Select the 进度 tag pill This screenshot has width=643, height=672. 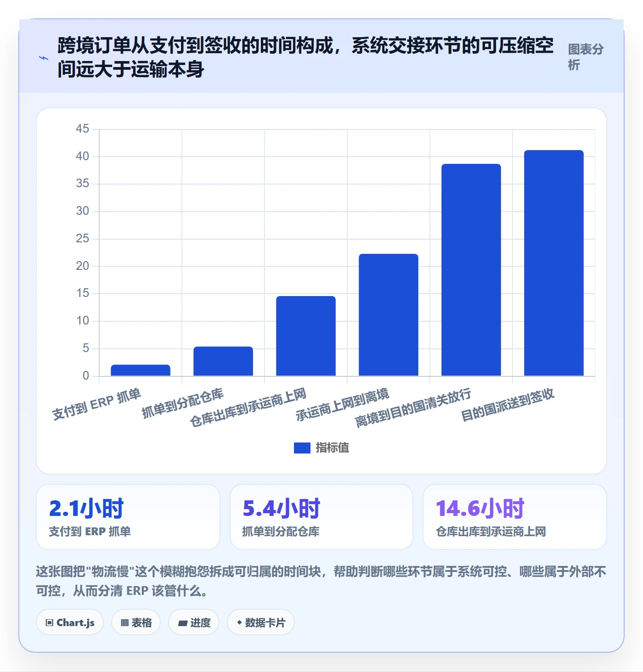(194, 622)
